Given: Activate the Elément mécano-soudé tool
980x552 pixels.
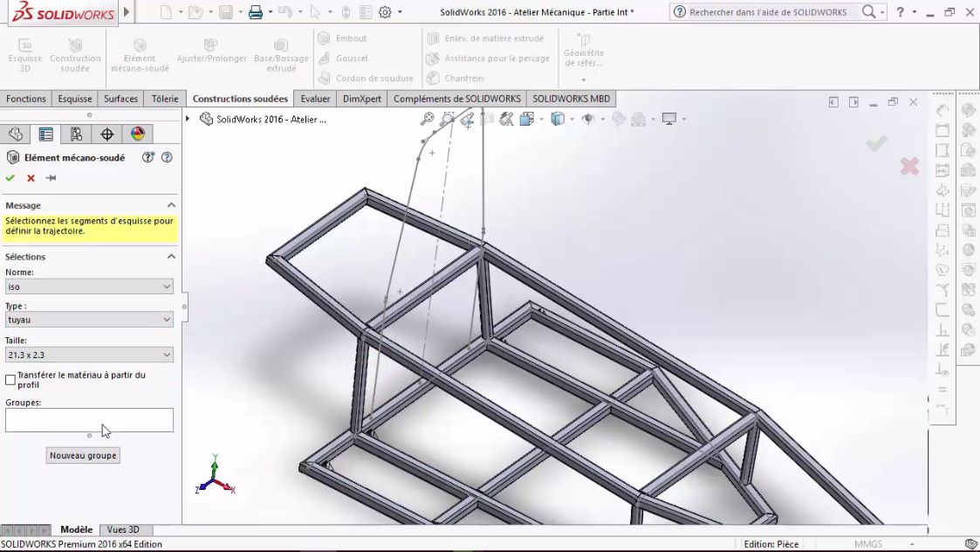Looking at the screenshot, I should [140, 54].
